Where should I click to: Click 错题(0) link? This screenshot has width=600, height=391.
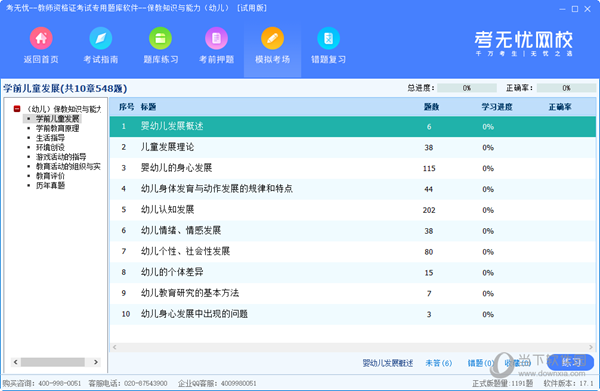[x=480, y=363]
